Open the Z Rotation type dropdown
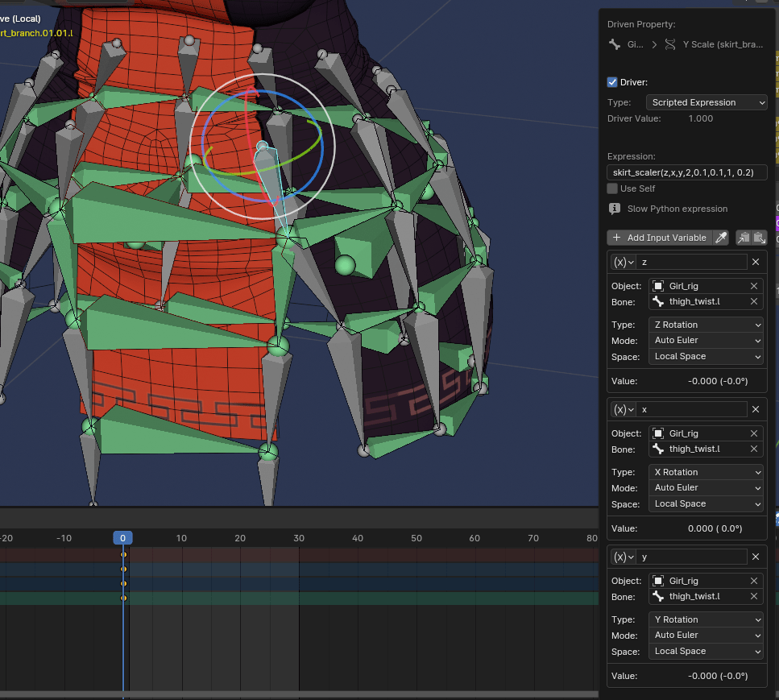This screenshot has width=779, height=700. click(x=706, y=325)
